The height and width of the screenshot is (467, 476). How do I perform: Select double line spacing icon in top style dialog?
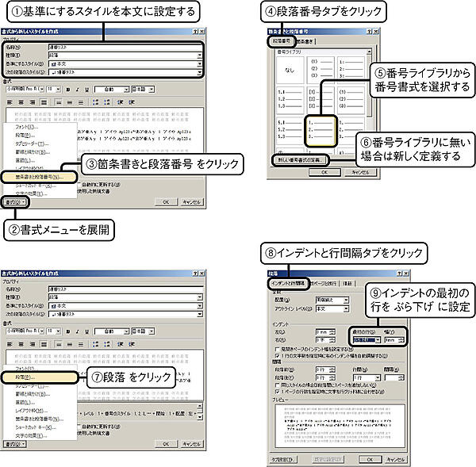[x=81, y=102]
